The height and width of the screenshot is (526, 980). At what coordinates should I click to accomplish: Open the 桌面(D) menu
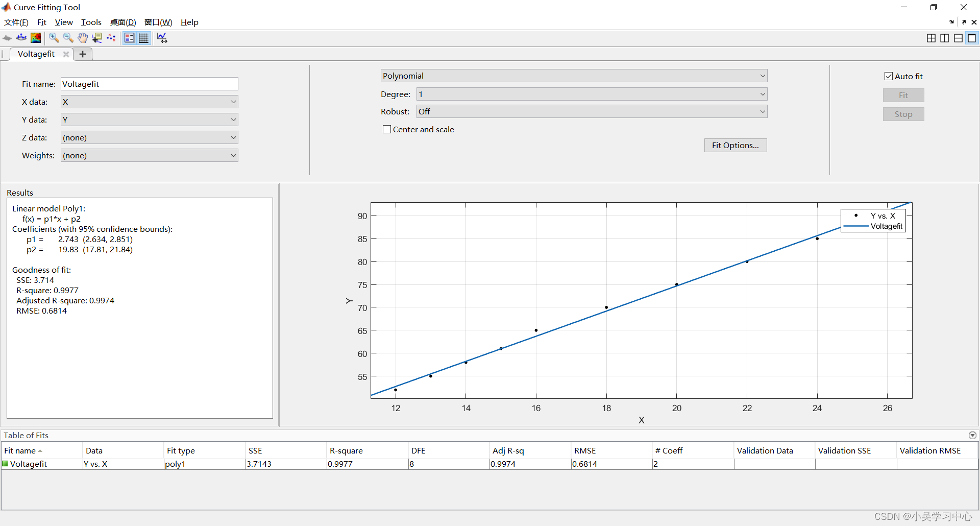click(123, 22)
